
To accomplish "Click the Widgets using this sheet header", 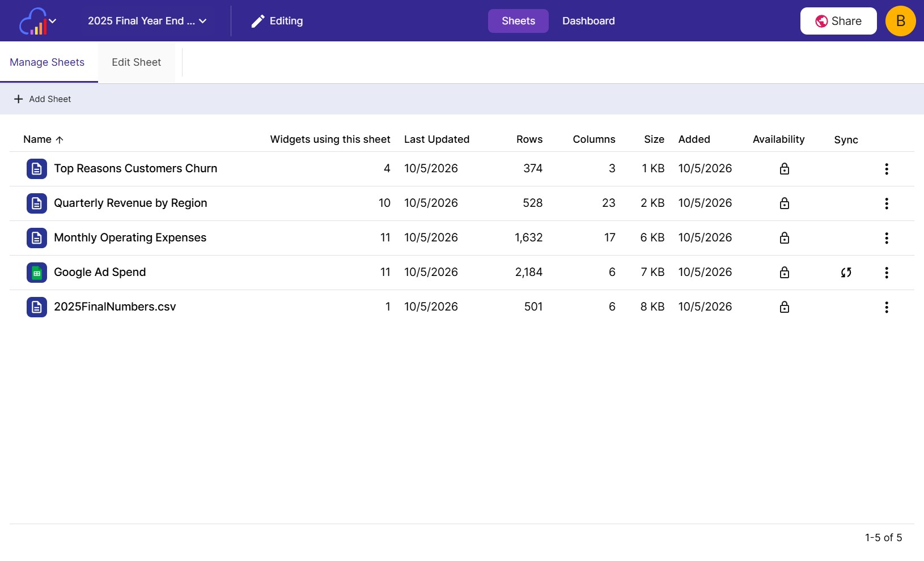I will click(x=330, y=139).
